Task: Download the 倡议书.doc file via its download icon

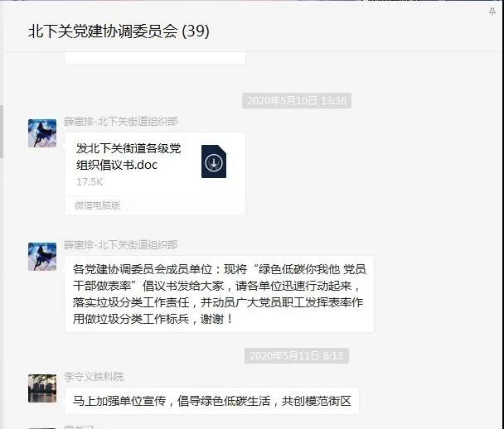Action: tap(214, 161)
